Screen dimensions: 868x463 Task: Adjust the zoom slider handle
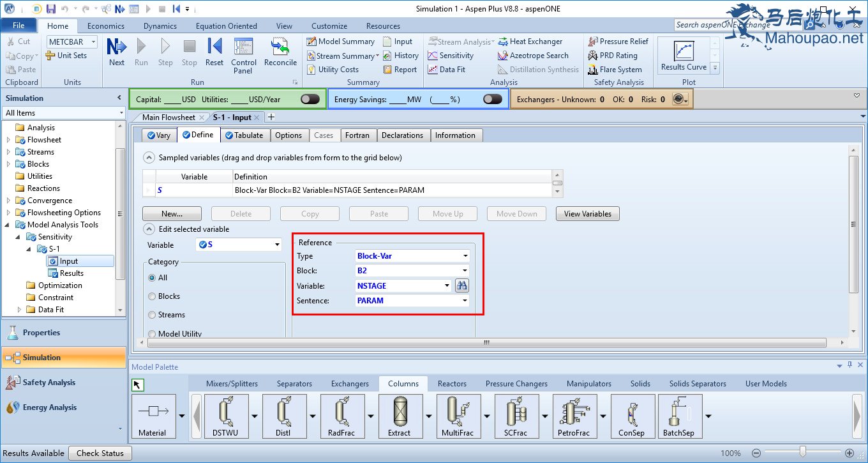coord(803,453)
